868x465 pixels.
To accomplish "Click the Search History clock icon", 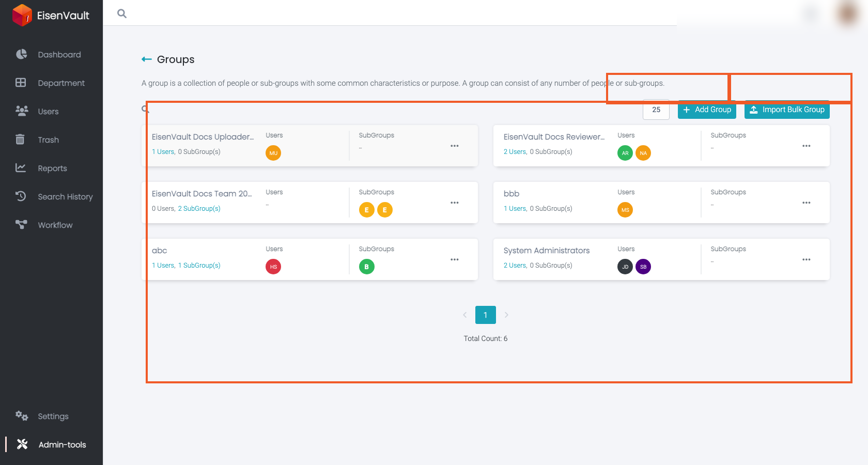I will coord(21,196).
